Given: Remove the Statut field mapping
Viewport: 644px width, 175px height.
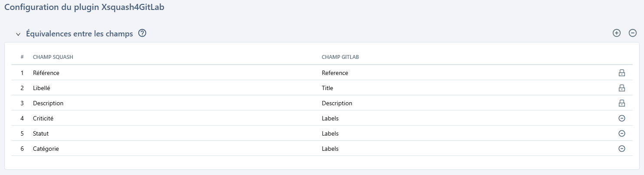Looking at the screenshot, I should (x=621, y=133).
